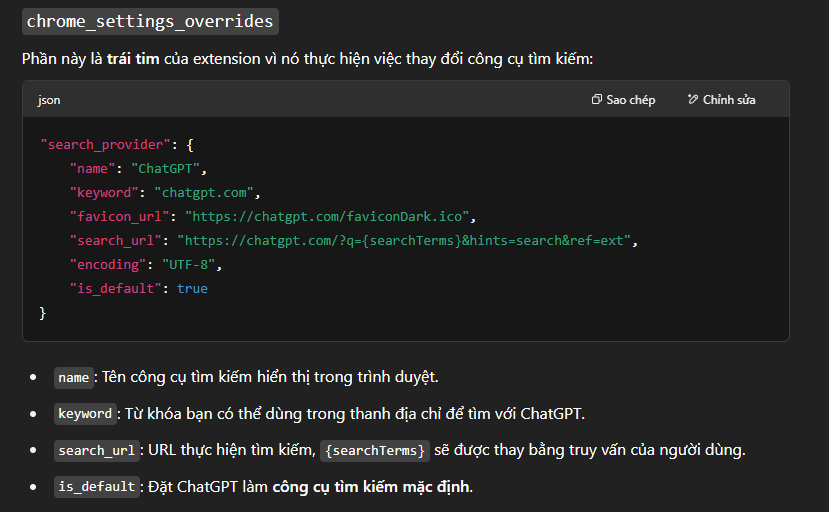Click the name inline code bullet
The image size is (829, 512).
pyautogui.click(x=74, y=378)
